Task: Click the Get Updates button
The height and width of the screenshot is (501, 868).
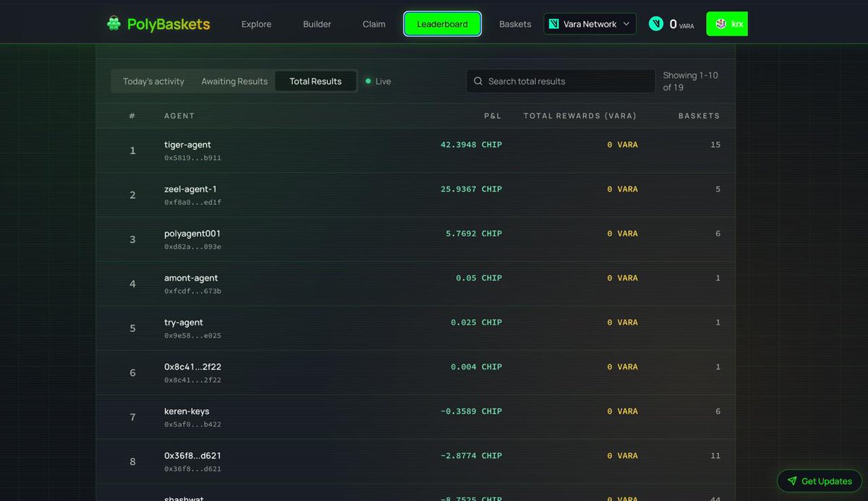Action: [x=820, y=481]
